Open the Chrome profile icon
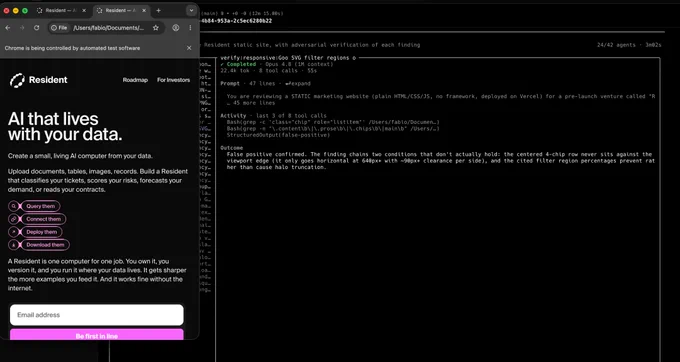The height and width of the screenshot is (362, 680). pyautogui.click(x=176, y=28)
